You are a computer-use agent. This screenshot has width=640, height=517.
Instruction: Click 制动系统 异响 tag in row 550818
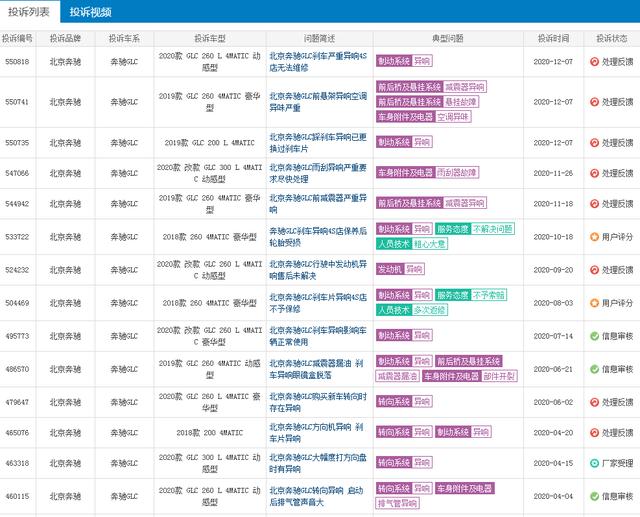pyautogui.click(x=404, y=61)
